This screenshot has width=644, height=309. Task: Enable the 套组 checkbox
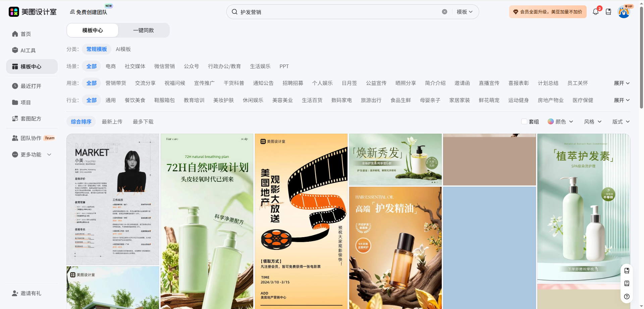524,122
